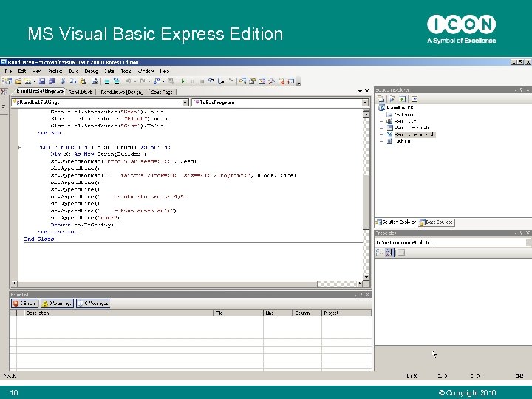Toggle auto-hide pin on Error List panel
The image size is (532, 399).
(361, 295)
